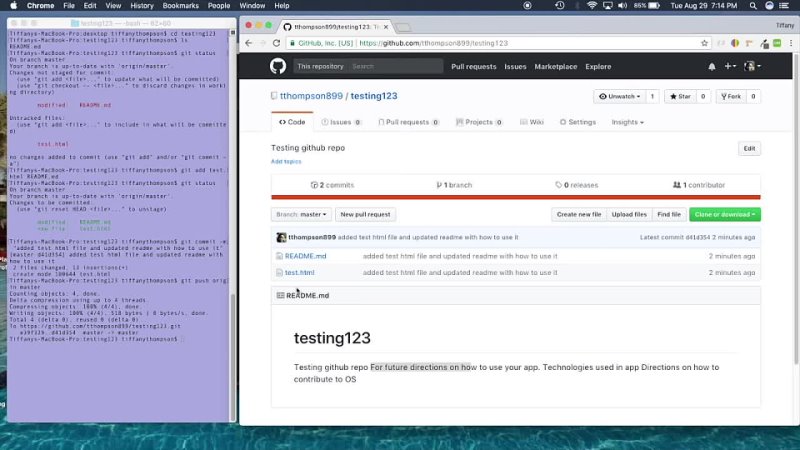The image size is (800, 450).
Task: Click the Chrome back arrow
Action: (x=248, y=43)
